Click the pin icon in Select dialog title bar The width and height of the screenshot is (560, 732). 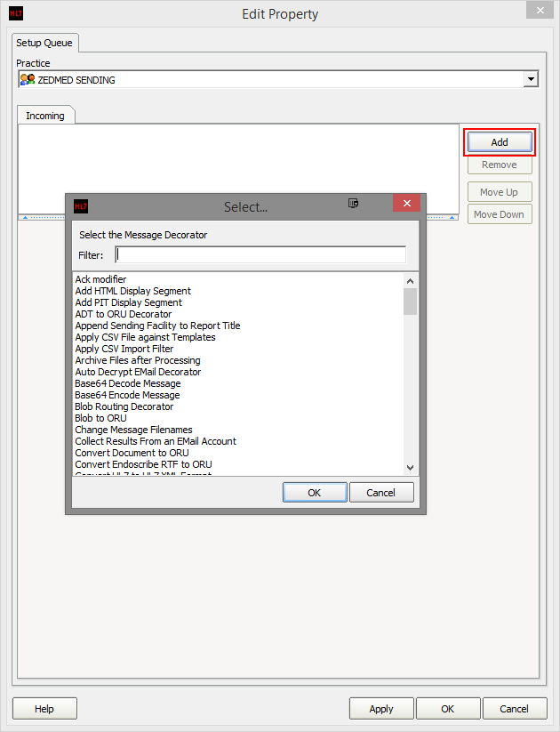[353, 203]
